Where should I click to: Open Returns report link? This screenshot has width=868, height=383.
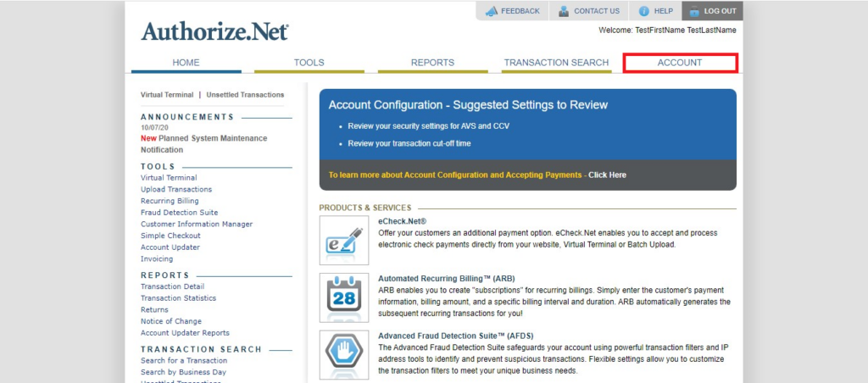[154, 309]
